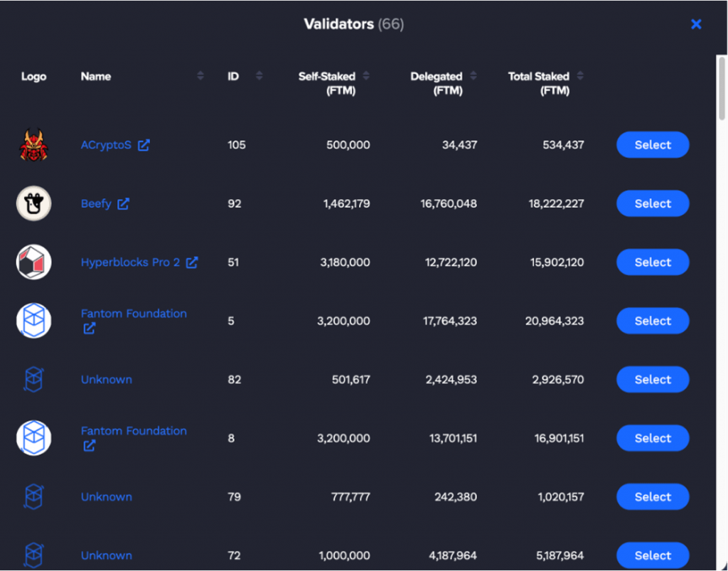Screen dimensions: 728x571
Task: Click the Fantom Foundation logo beside ID 5
Action: click(33, 320)
